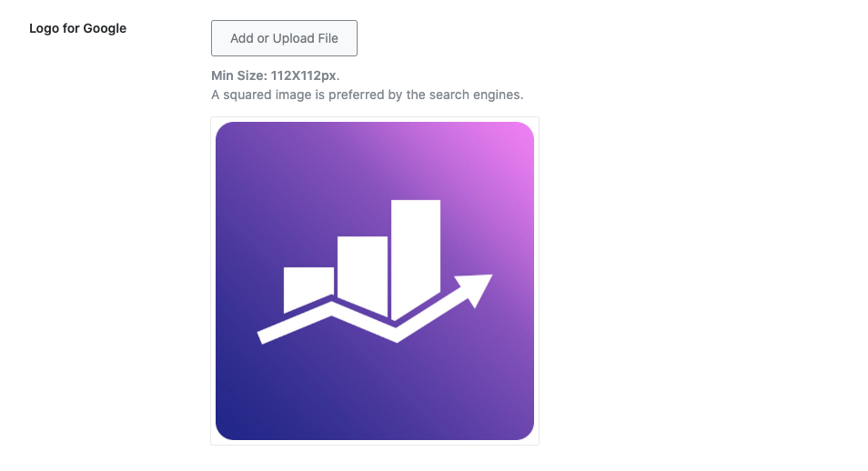The width and height of the screenshot is (868, 471).
Task: Click the words "search engines" in the hint
Action: coord(481,95)
